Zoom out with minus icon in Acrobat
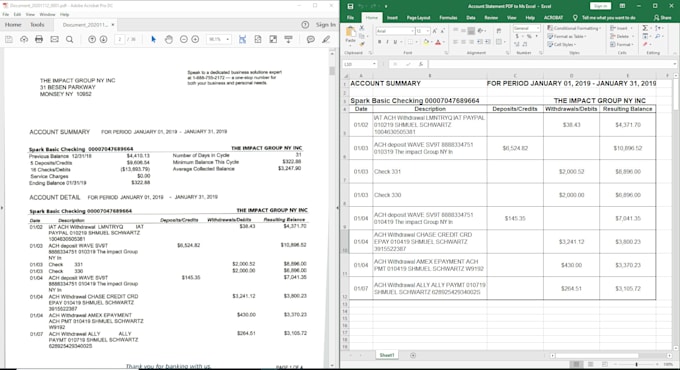The image size is (680, 370). (183, 39)
